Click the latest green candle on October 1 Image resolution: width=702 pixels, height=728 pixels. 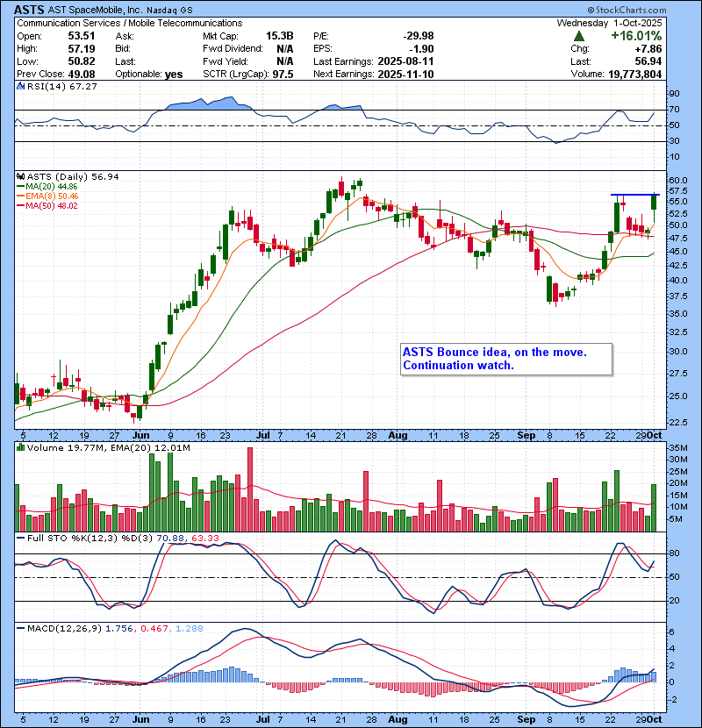click(x=654, y=203)
